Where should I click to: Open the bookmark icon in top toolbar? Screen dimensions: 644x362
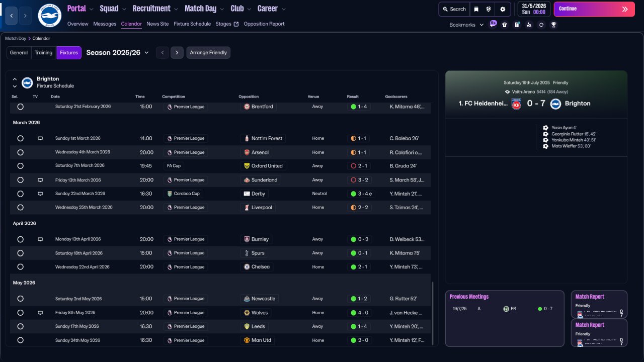(x=476, y=9)
